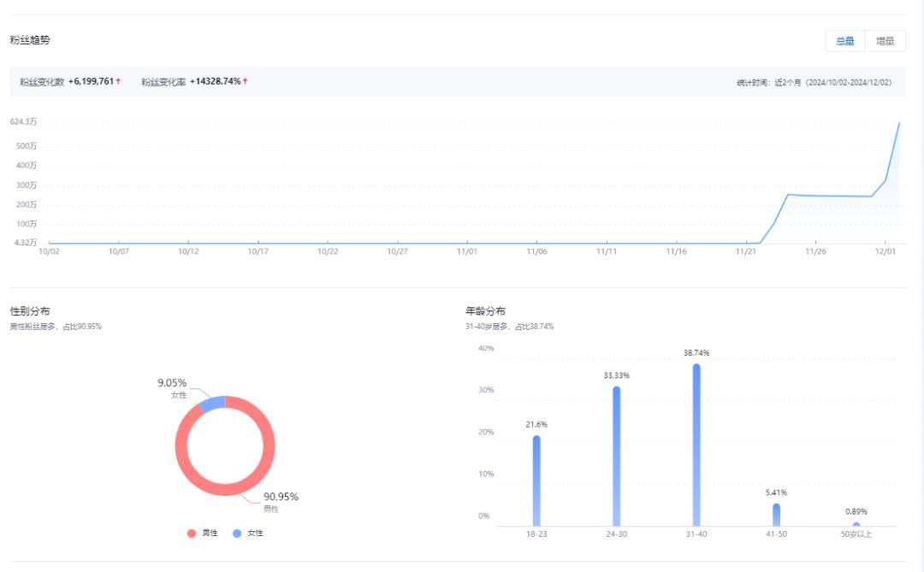Switch to the 总量 tab
Viewport: 924px width, 572px height.
[844, 41]
